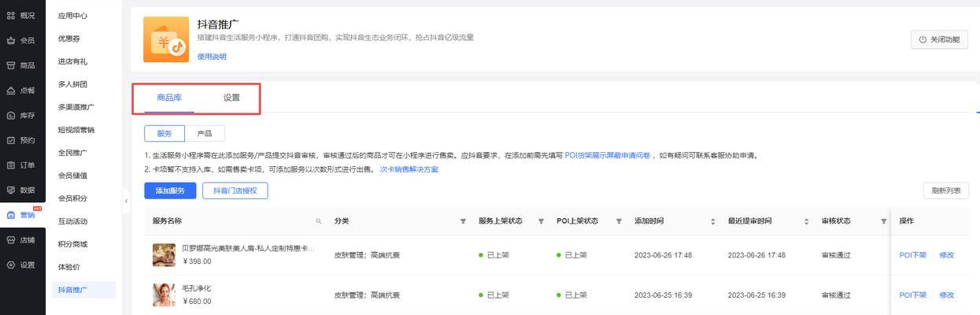
Task: Open 会员储值 in the submenu
Action: tap(72, 176)
